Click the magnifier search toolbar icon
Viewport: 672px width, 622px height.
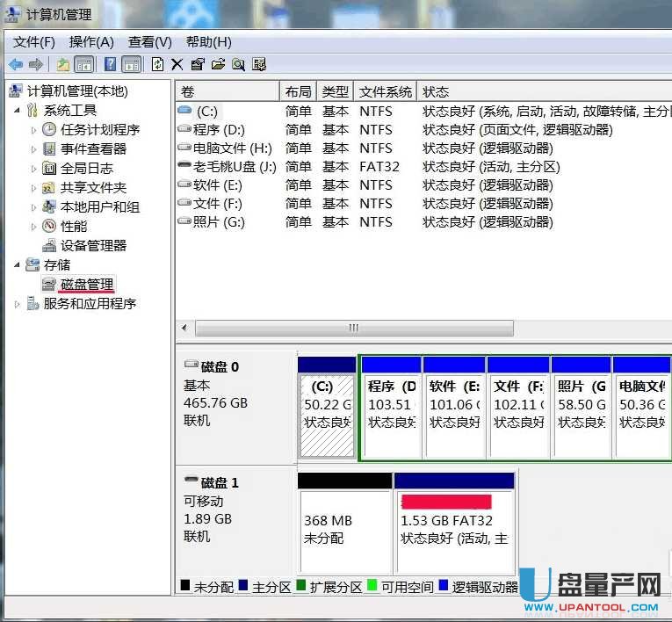point(238,64)
